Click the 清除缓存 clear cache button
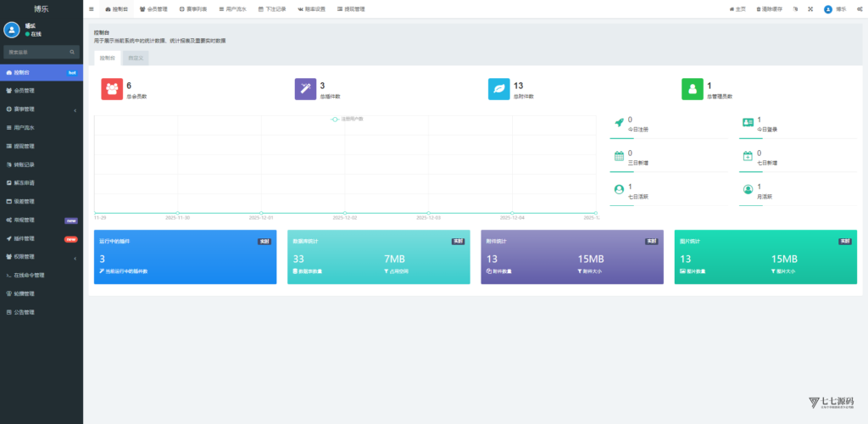868x424 pixels. 769,9
